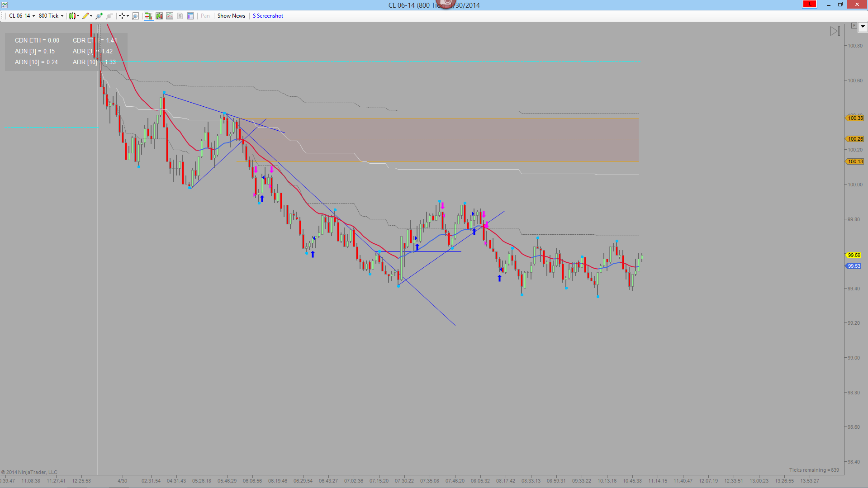Viewport: 868px width, 488px height.
Task: Click the 4/30 date label on time axis
Action: click(122, 481)
